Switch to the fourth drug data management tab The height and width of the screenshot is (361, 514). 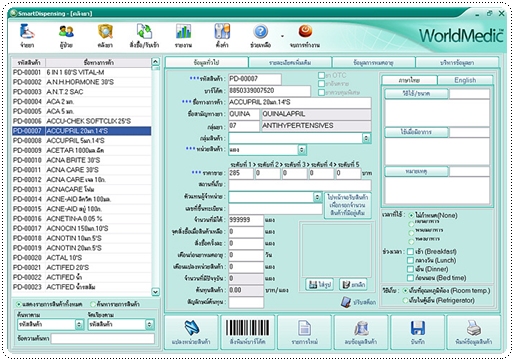(457, 62)
